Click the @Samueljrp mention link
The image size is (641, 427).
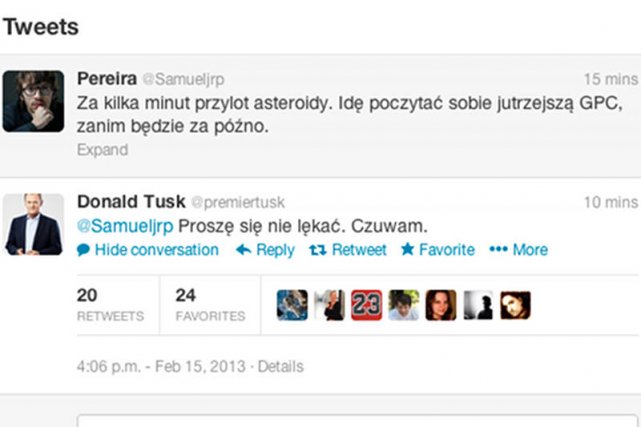coord(125,226)
